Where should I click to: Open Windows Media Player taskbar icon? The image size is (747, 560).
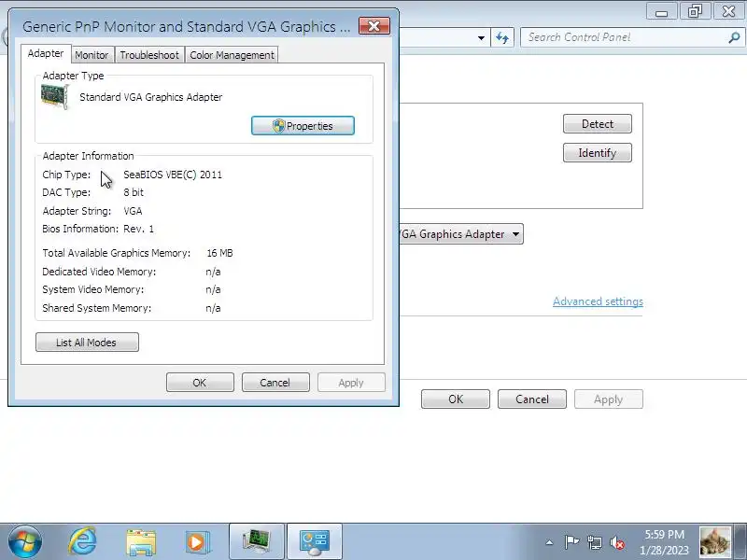197,542
